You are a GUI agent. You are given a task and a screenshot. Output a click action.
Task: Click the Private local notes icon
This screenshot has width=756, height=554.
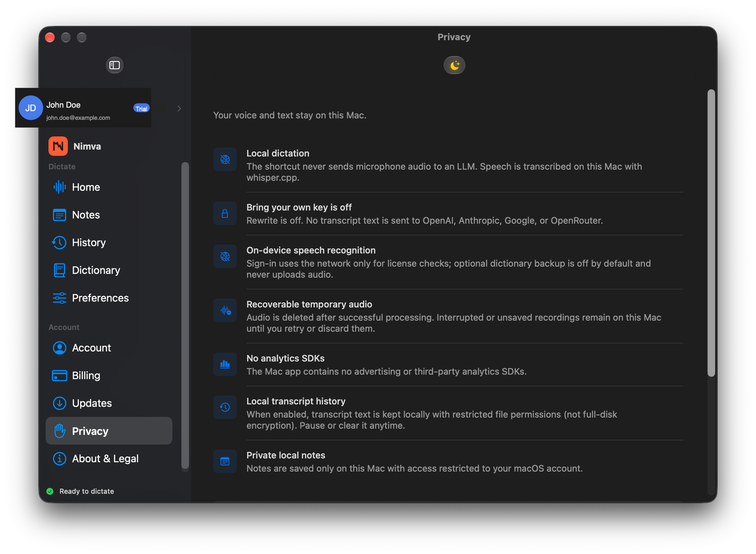[x=225, y=462]
